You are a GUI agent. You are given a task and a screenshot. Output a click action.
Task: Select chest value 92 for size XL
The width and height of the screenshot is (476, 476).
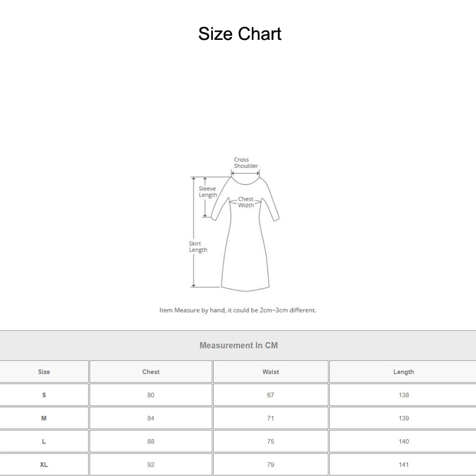click(151, 465)
